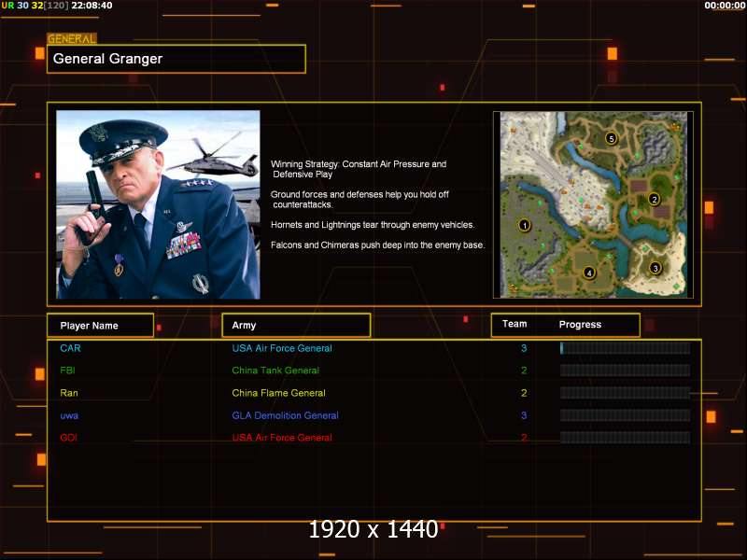Click Ran's loading progress bar
This screenshot has height=560, width=747.
625,393
